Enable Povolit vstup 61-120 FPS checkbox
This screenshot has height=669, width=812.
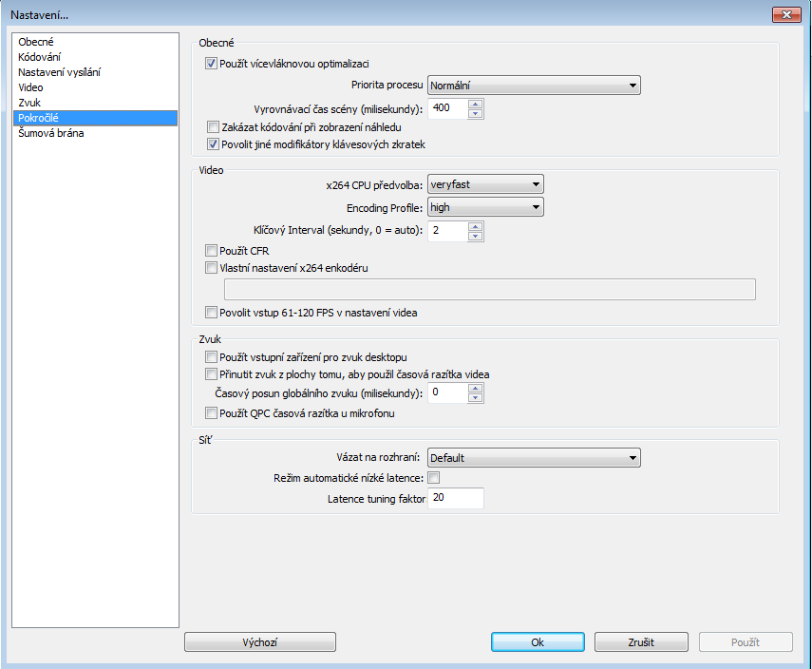click(211, 313)
